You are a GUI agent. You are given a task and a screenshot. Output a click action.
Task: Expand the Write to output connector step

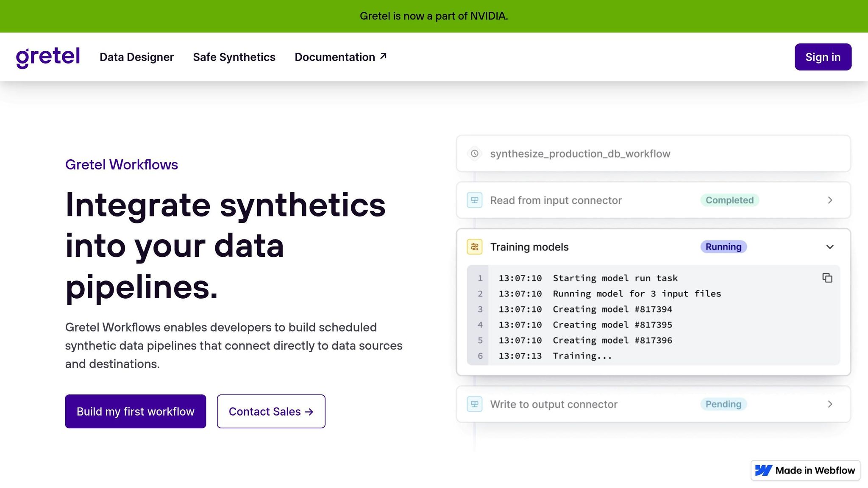click(x=830, y=404)
